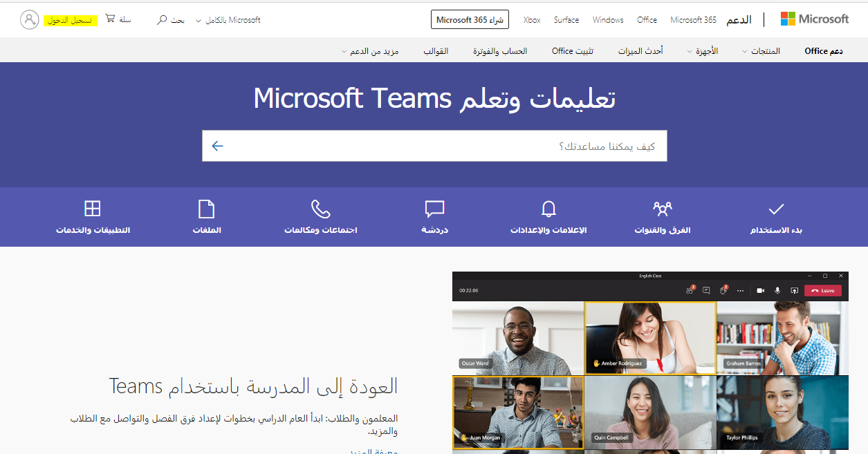Image resolution: width=868 pixels, height=454 pixels.
Task: Click the تعليمات وتعلم Microsoft Teams title
Action: tap(434, 99)
